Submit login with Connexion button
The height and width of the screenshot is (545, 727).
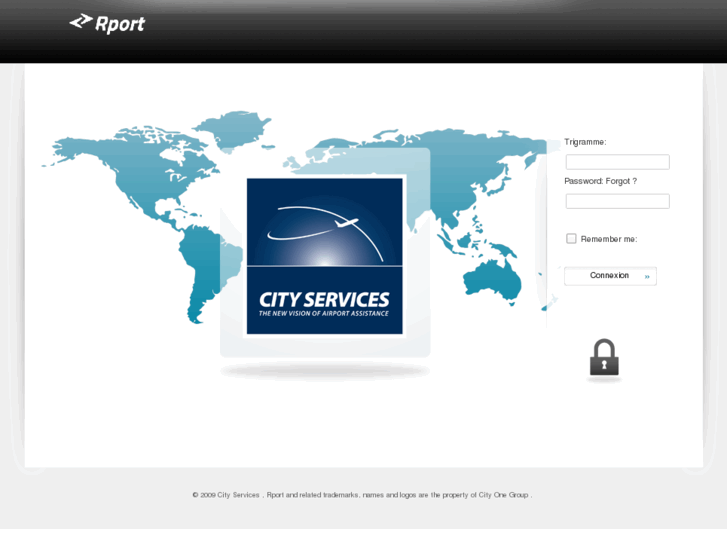(610, 276)
